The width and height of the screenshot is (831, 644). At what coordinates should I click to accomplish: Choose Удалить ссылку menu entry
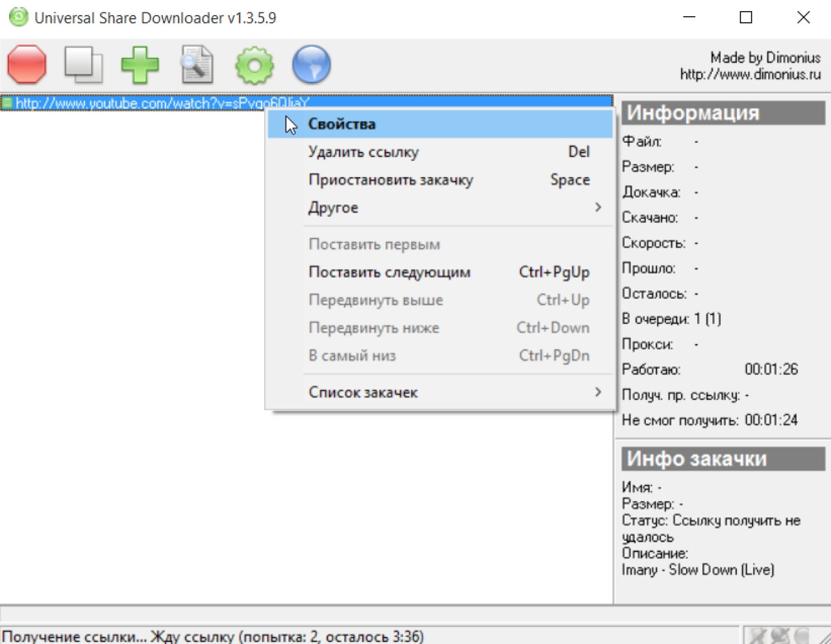tap(440, 152)
